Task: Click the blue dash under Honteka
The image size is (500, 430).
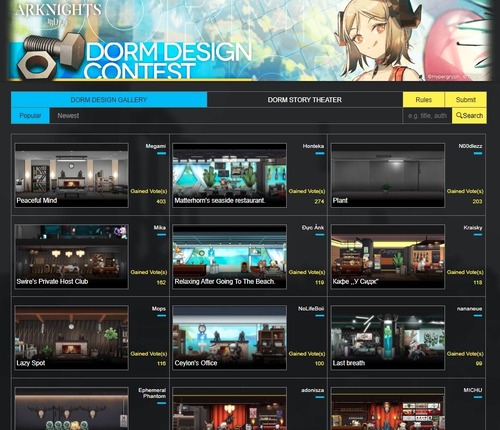Action: coord(320,153)
